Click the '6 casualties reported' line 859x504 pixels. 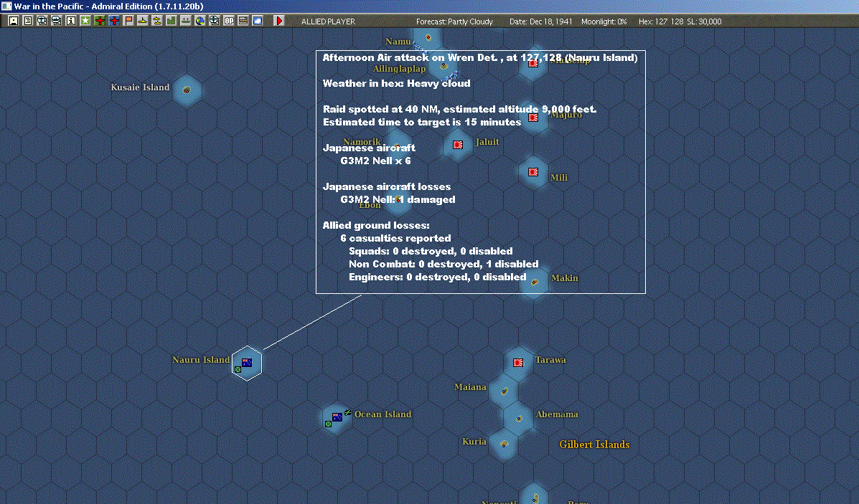click(395, 238)
